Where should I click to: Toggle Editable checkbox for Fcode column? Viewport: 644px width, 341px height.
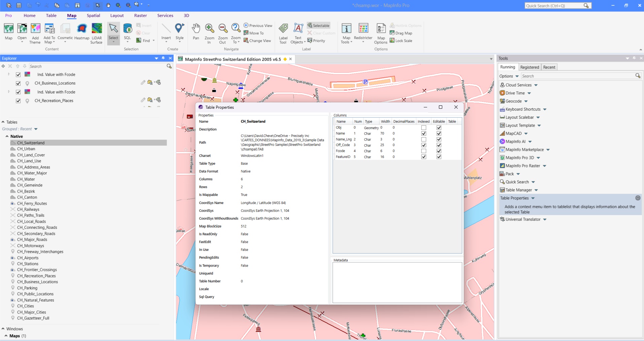click(439, 151)
